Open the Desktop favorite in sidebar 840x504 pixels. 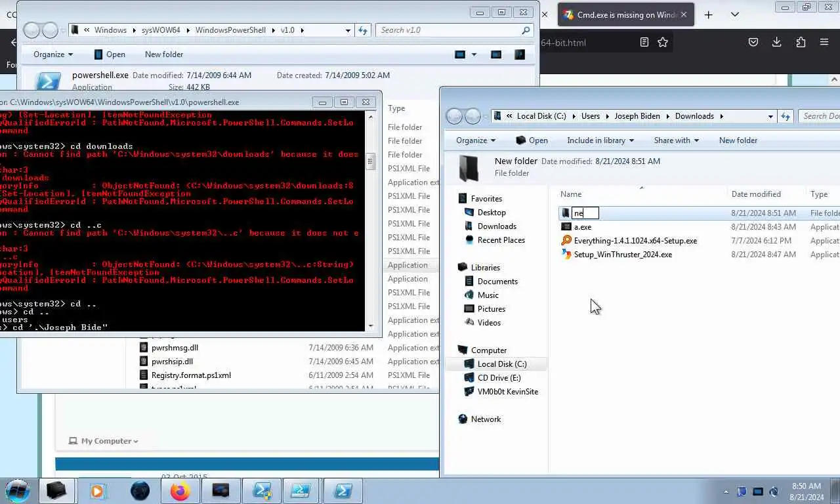[x=492, y=213]
